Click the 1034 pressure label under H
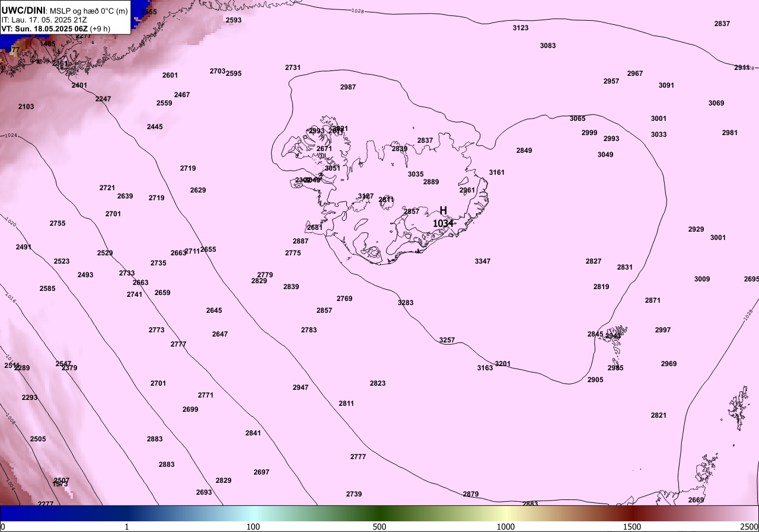This screenshot has height=532, width=759. click(443, 223)
